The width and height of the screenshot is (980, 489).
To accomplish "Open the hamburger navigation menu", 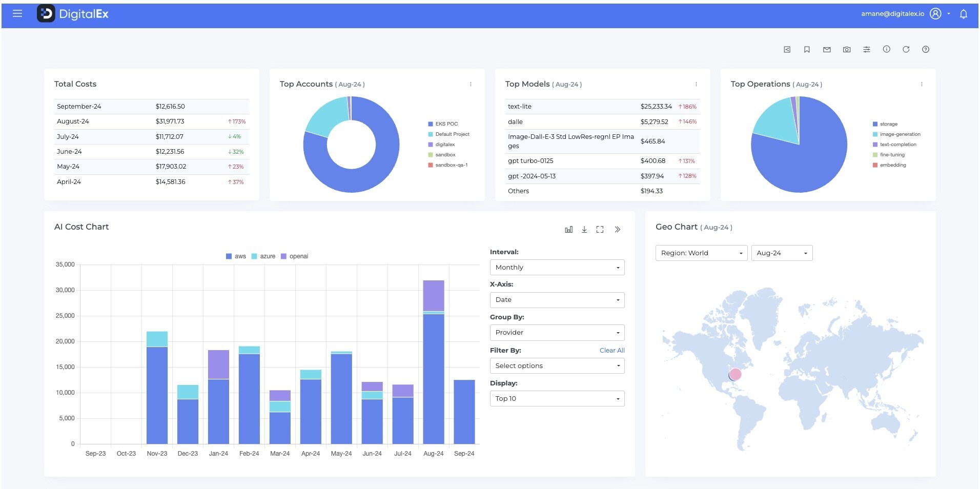I will (x=17, y=14).
